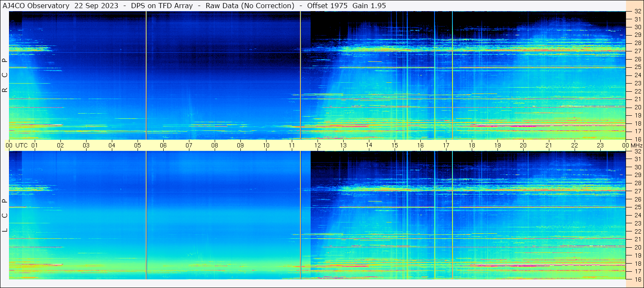Screen dimensions: 644x288
Task: Click the RCP label beside upper spectrogram
Action: [5, 75]
